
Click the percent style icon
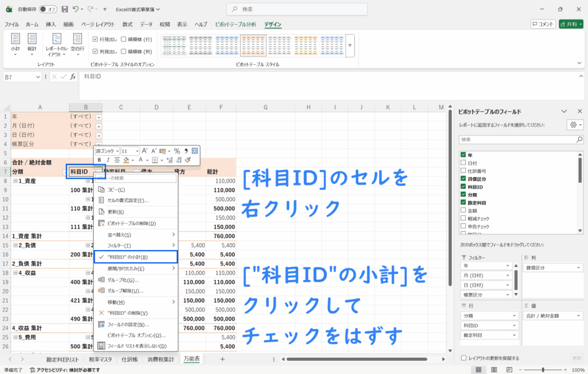pyautogui.click(x=177, y=151)
